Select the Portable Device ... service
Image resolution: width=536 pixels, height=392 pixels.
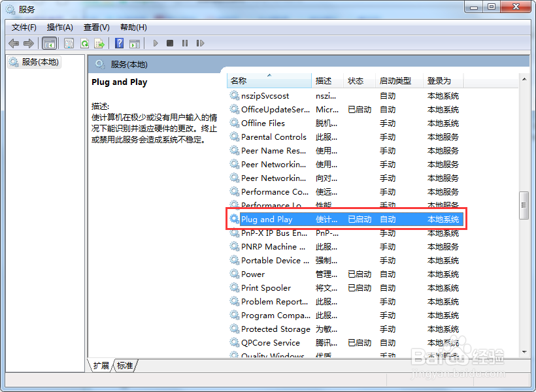pos(275,260)
